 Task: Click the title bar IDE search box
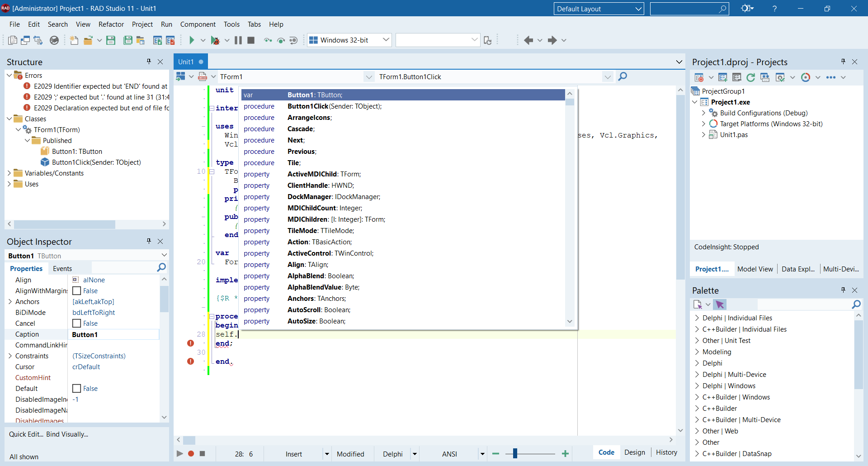(689, 9)
